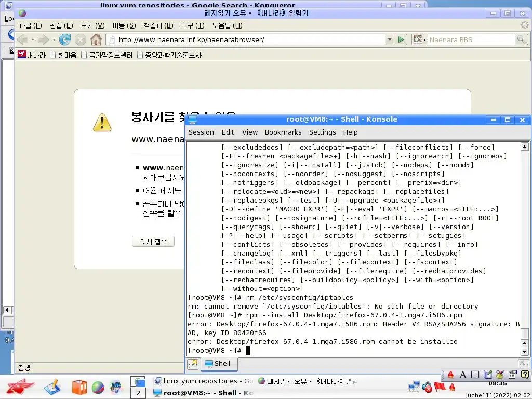
Task: Open the search engine selector dropdown
Action: 420,39
